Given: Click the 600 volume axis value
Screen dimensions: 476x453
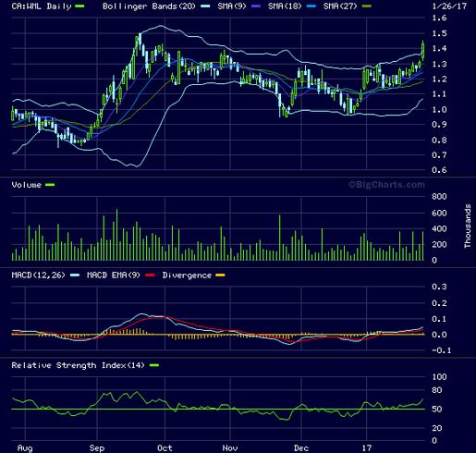Looking at the screenshot, I should pyautogui.click(x=439, y=213).
